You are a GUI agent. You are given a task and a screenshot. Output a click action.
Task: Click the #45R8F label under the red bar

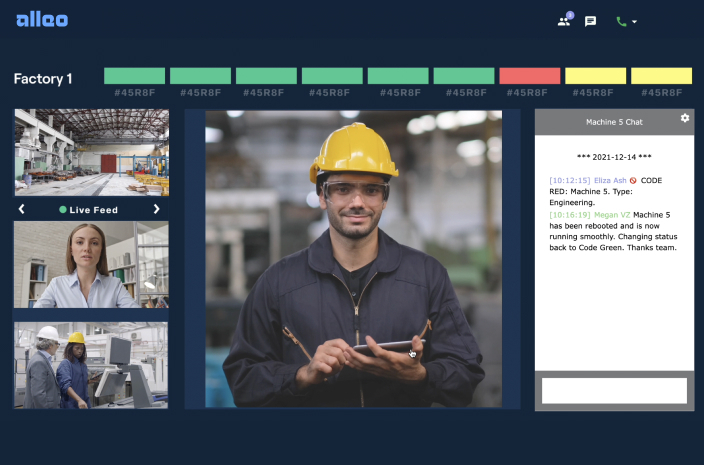click(527, 93)
